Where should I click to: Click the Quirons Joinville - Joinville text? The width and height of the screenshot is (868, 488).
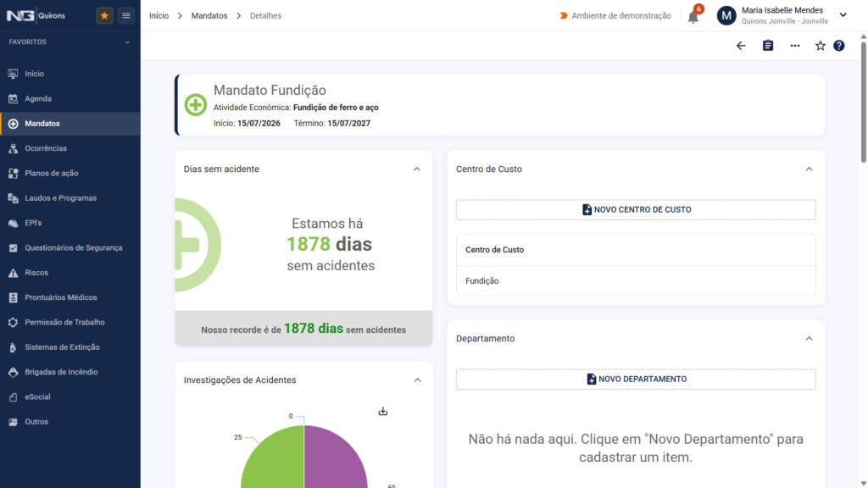click(x=785, y=21)
